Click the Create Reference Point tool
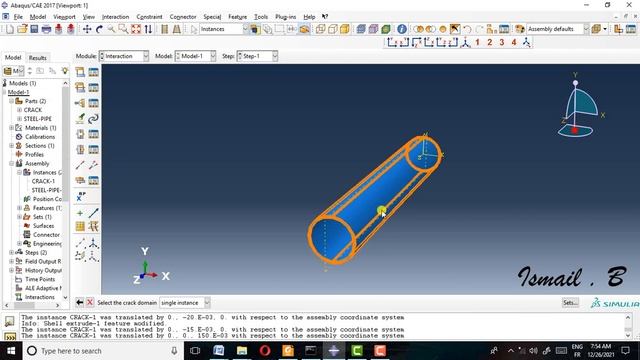The image size is (640, 360). [81, 197]
